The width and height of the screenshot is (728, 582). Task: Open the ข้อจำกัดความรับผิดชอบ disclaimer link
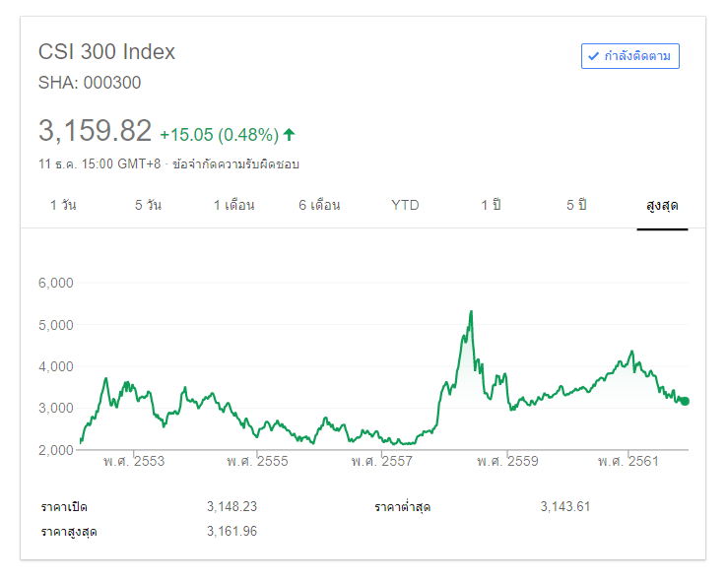tap(235, 163)
